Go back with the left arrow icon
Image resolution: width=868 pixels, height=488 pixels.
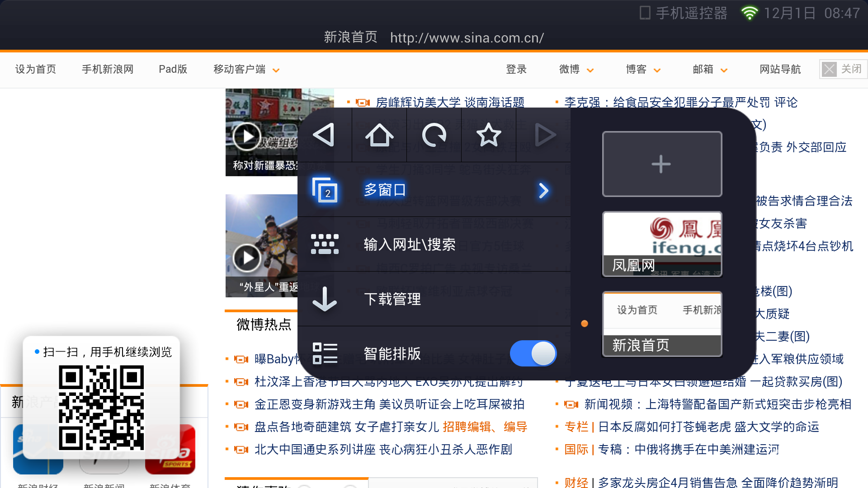click(324, 135)
